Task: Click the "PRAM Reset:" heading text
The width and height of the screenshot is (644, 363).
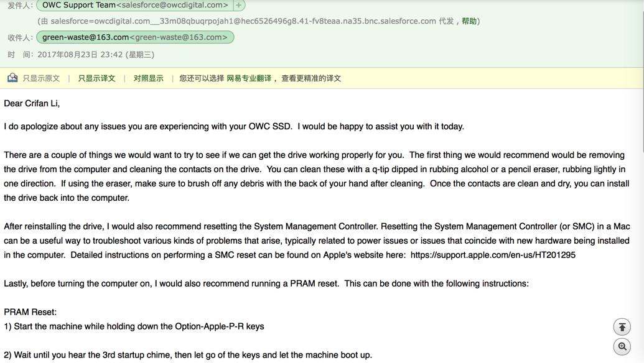Action: (30, 312)
